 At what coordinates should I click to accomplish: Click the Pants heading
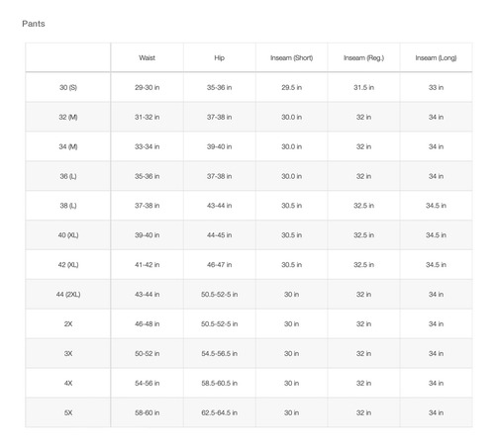pyautogui.click(x=34, y=24)
